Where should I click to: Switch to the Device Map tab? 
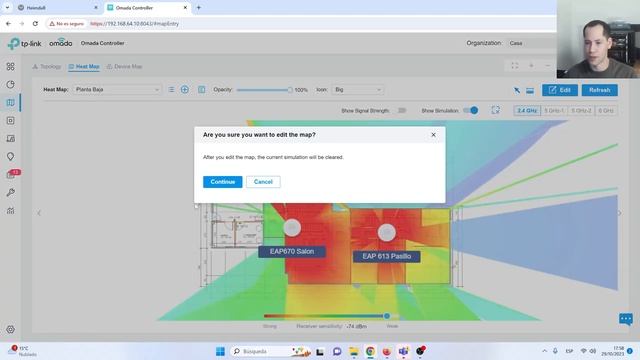click(124, 66)
